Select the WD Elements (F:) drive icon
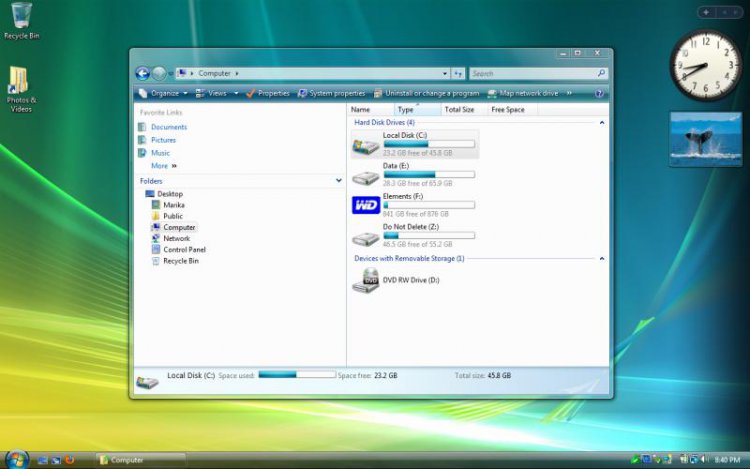The image size is (750, 469). click(x=366, y=206)
